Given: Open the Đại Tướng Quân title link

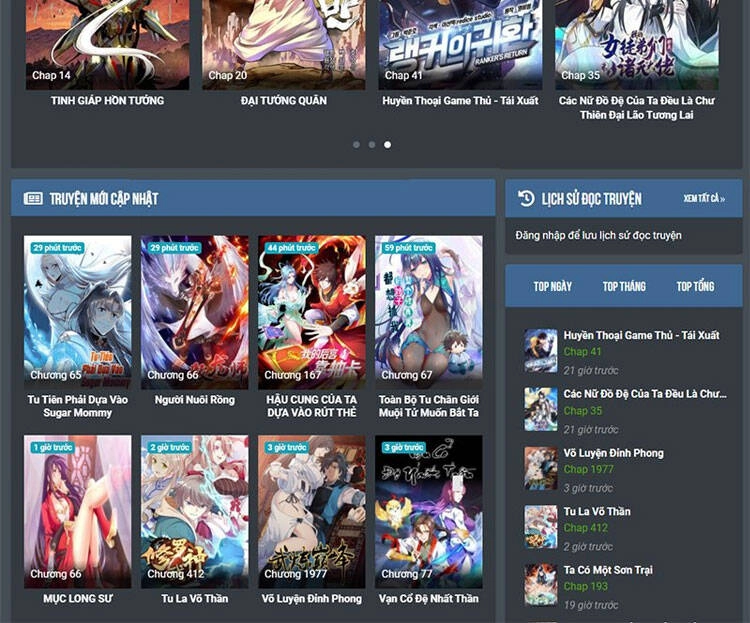Looking at the screenshot, I should coord(284,101).
